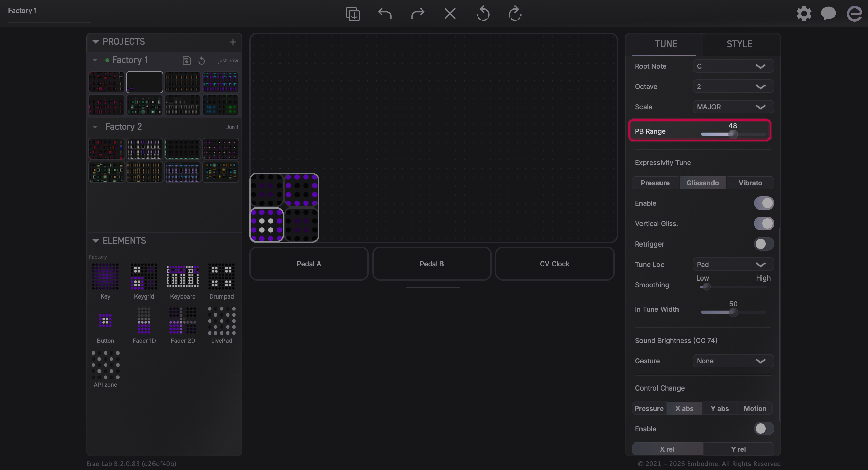Click the Pedal A button
The width and height of the screenshot is (868, 470).
click(x=309, y=264)
